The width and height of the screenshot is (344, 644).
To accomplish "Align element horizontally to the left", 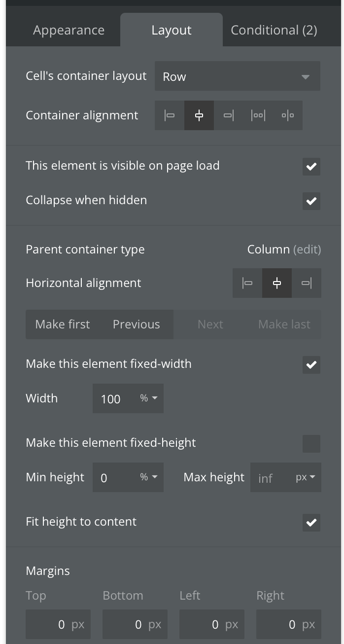I will (x=247, y=283).
